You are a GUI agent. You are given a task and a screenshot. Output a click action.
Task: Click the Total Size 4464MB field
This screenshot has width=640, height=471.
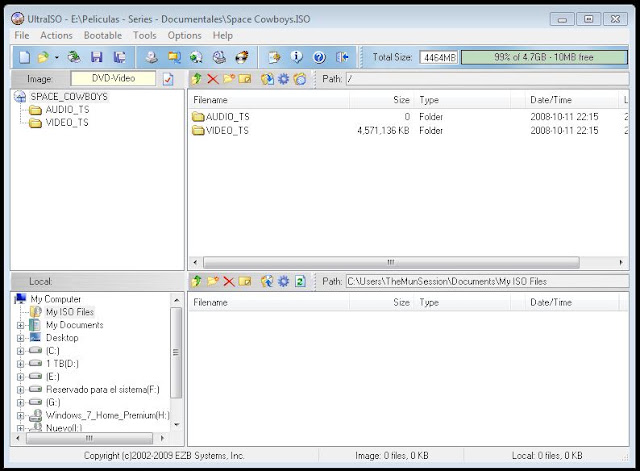[x=439, y=58]
